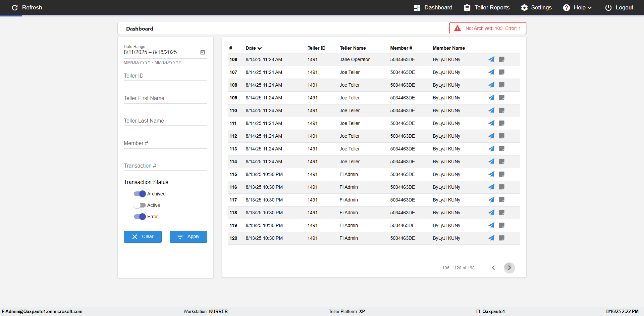Viewport: 644px width, 316px height.
Task: Focus the Teller ID input field
Action: 165,76
